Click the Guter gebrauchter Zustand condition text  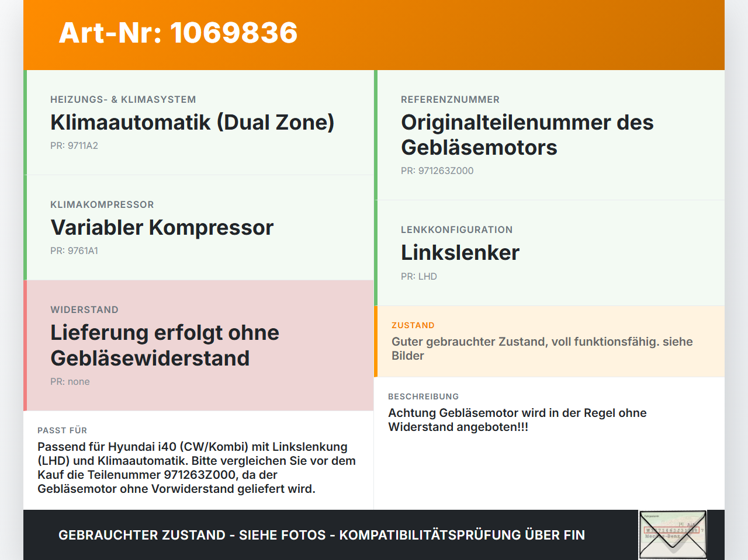coord(542,349)
